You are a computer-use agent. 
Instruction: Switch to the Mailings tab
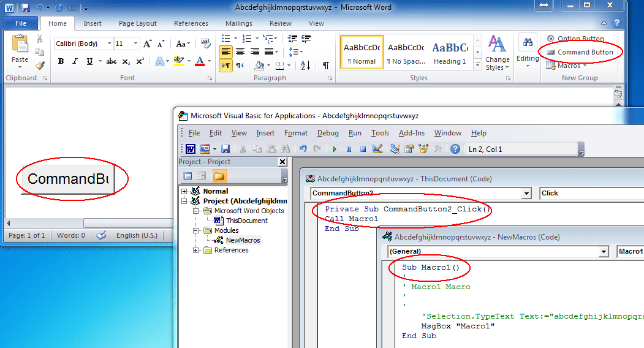[x=238, y=23]
